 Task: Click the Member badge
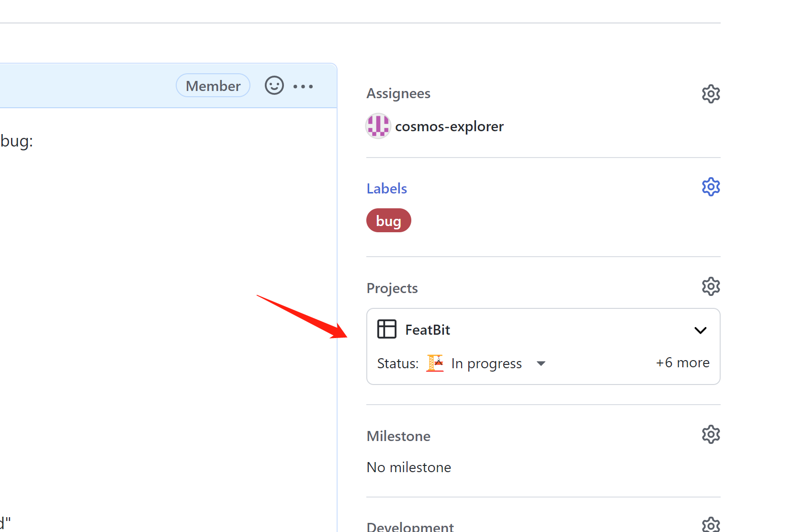pos(213,85)
